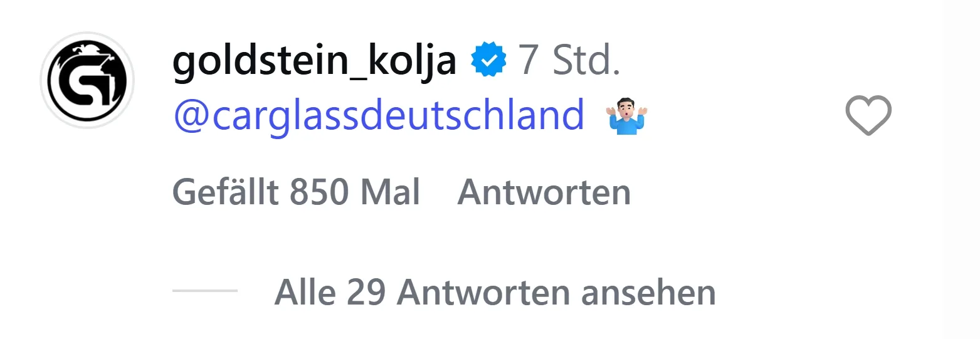The height and width of the screenshot is (339, 980).
Task: Visit the @carglassdeutschland mention
Action: tap(379, 117)
